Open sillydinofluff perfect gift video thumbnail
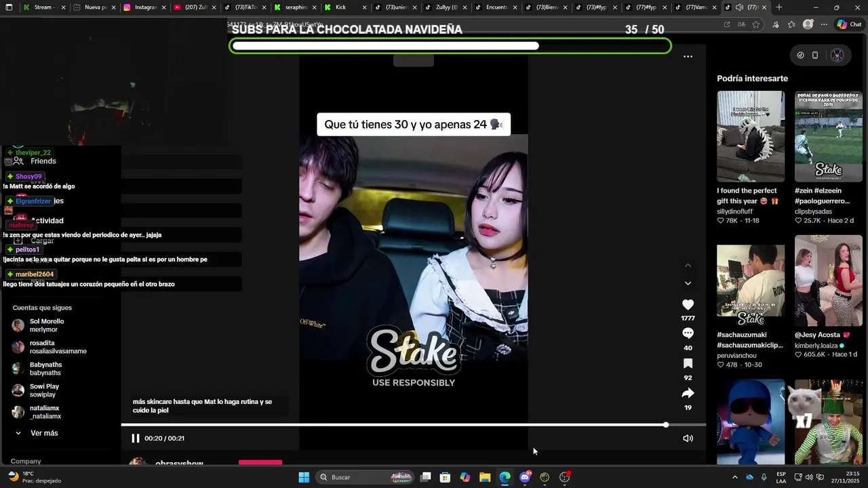Screen dimensions: 868x488 pyautogui.click(x=751, y=136)
